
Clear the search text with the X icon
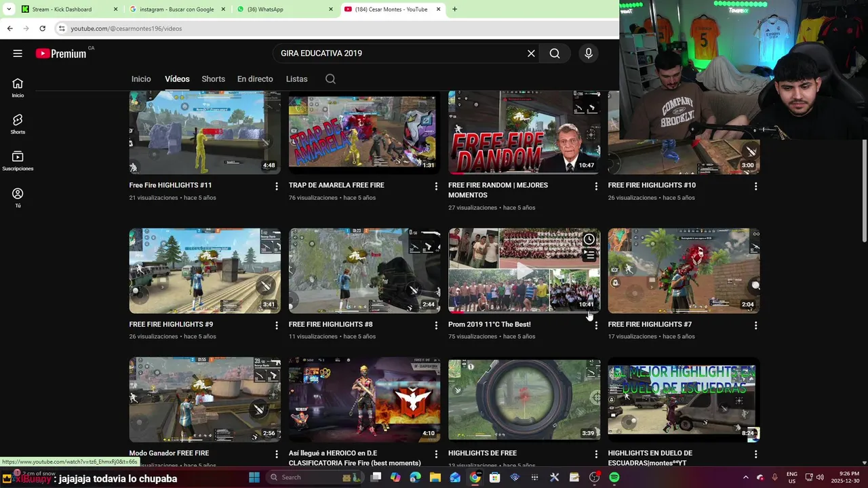pyautogui.click(x=531, y=54)
